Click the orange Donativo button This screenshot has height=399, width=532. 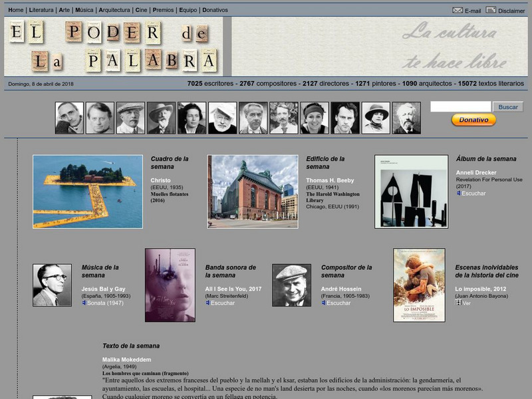pyautogui.click(x=473, y=120)
